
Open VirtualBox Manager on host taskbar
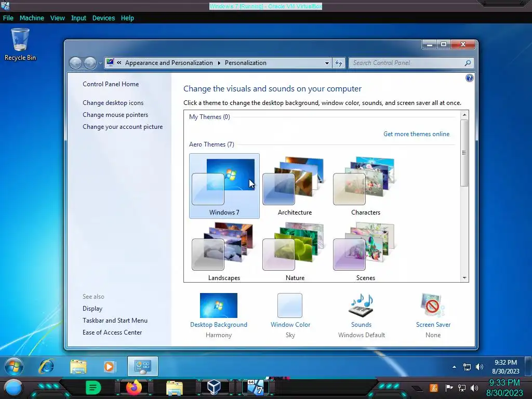214,388
